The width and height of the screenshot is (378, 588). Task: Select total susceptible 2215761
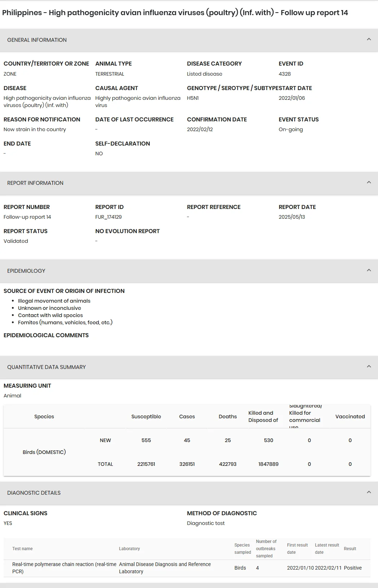146,464
